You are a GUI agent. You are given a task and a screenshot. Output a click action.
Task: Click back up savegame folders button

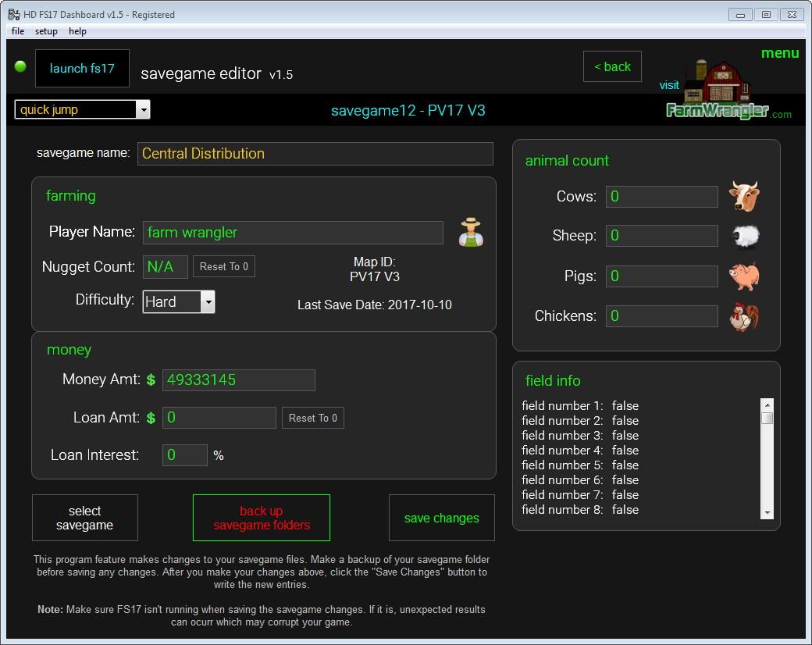pos(261,518)
